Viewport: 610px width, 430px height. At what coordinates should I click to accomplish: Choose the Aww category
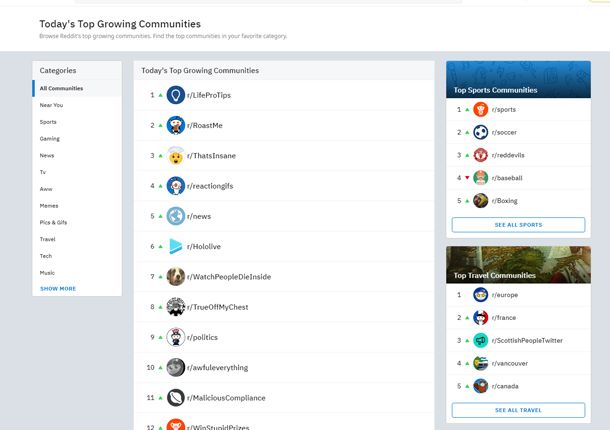point(77,189)
